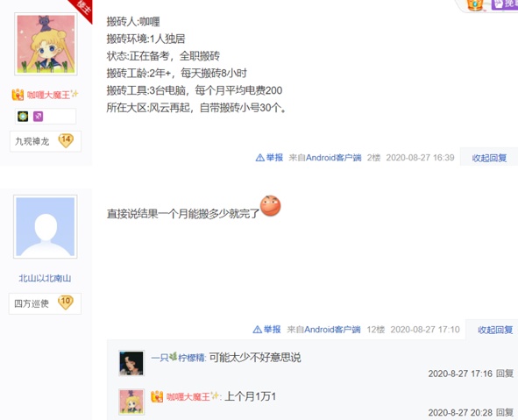Image resolution: width=518 pixels, height=420 pixels.
Task: Collapse replies on the 12楼 post
Action: point(495,330)
